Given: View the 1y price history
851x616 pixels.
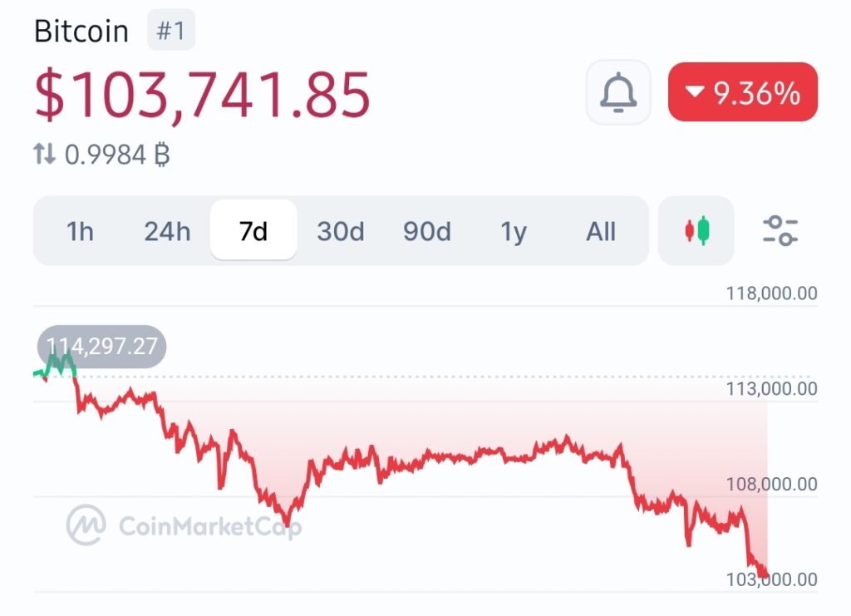Looking at the screenshot, I should point(514,231).
